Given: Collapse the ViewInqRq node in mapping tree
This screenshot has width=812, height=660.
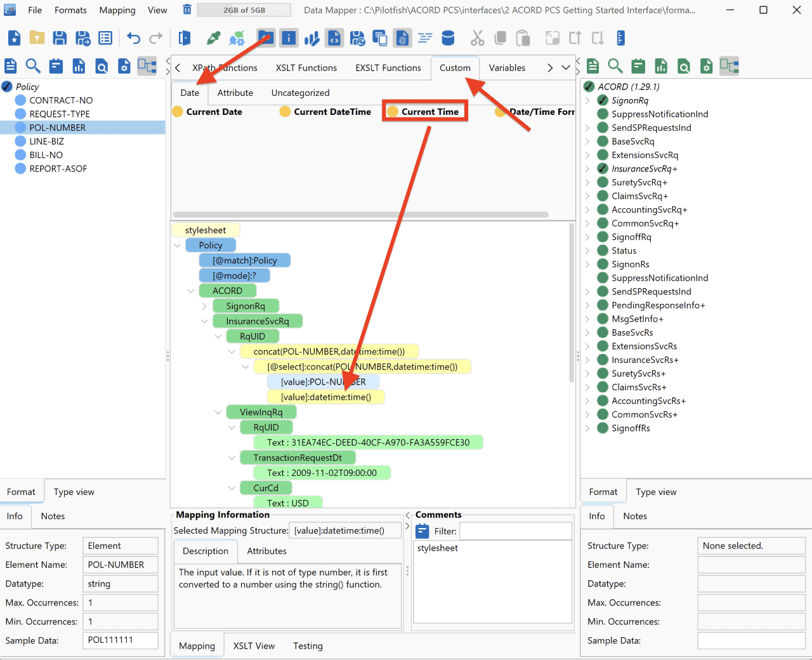Looking at the screenshot, I should click(x=218, y=412).
